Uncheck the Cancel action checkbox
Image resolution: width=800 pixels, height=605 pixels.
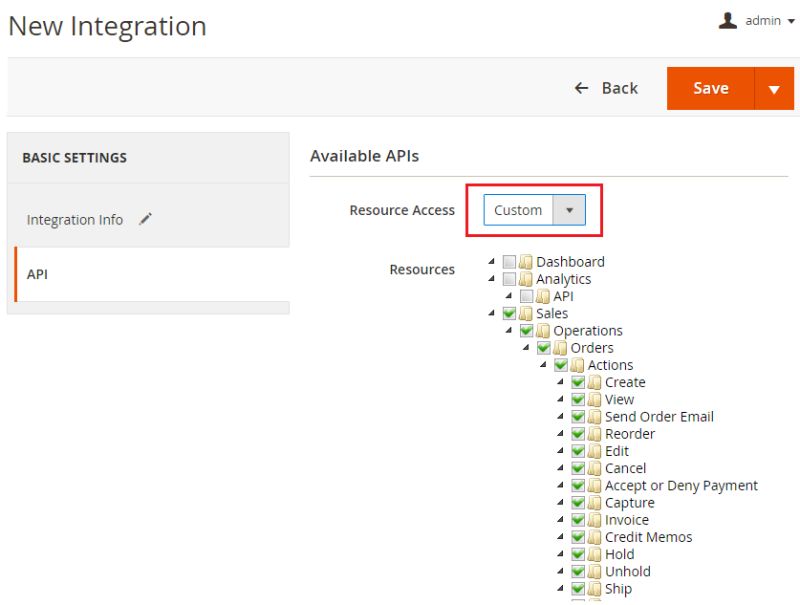coord(578,468)
